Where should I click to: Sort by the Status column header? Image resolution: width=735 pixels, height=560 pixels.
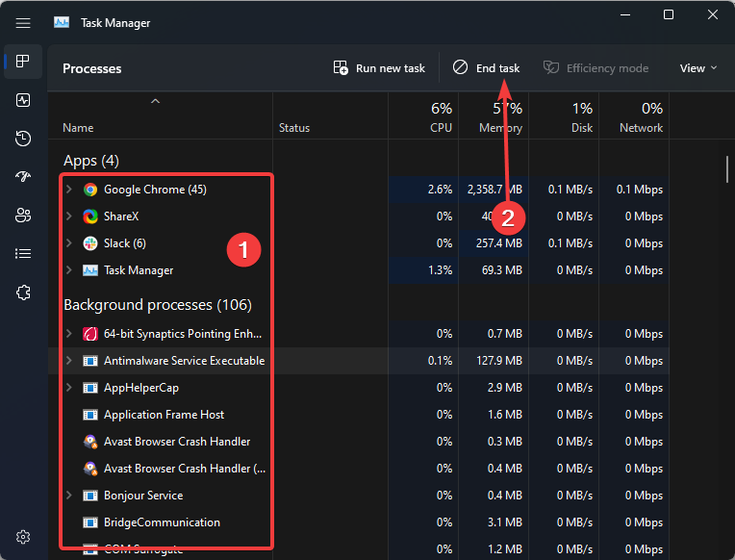pos(331,115)
